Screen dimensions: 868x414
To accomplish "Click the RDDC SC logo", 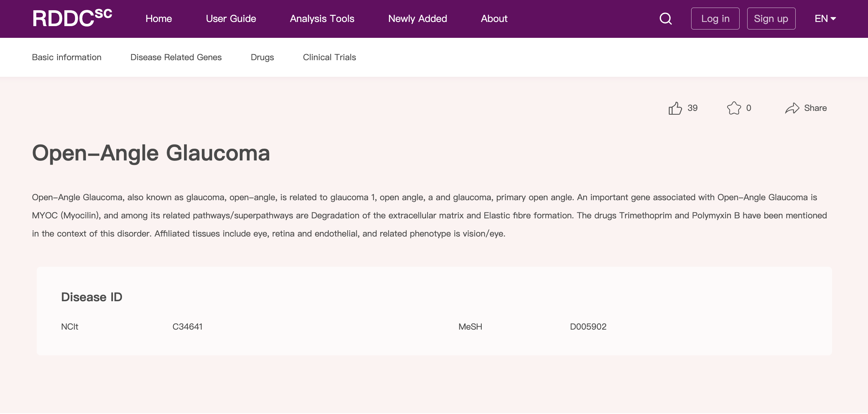I will tap(72, 18).
